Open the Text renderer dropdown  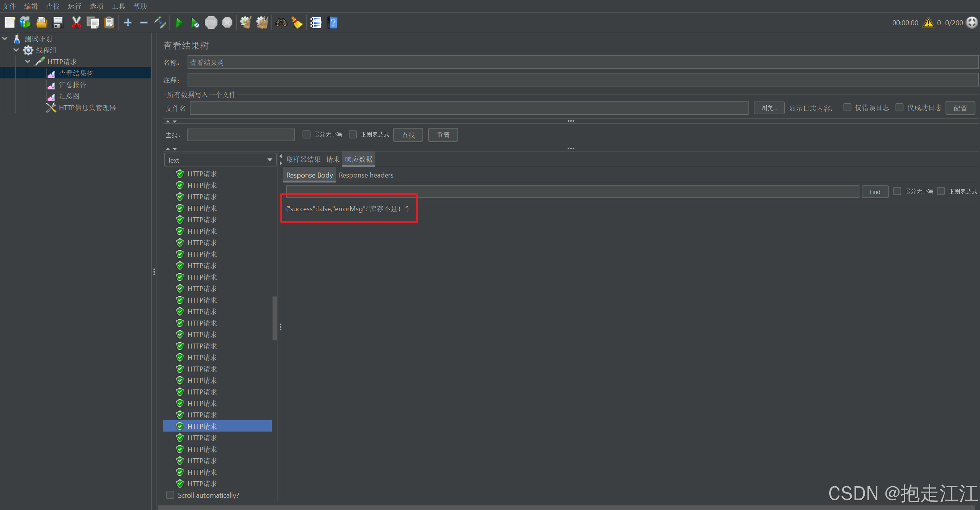coord(220,160)
